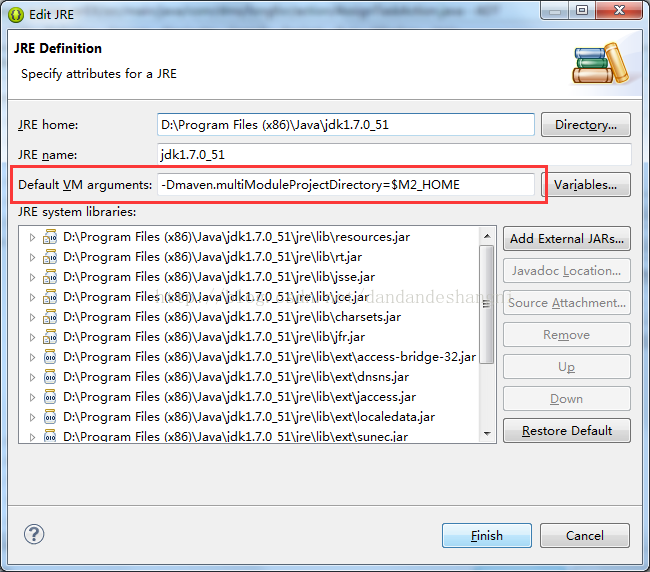Screen dimensions: 650x572
Task: Select the charsets.jar path row
Action: click(232, 317)
